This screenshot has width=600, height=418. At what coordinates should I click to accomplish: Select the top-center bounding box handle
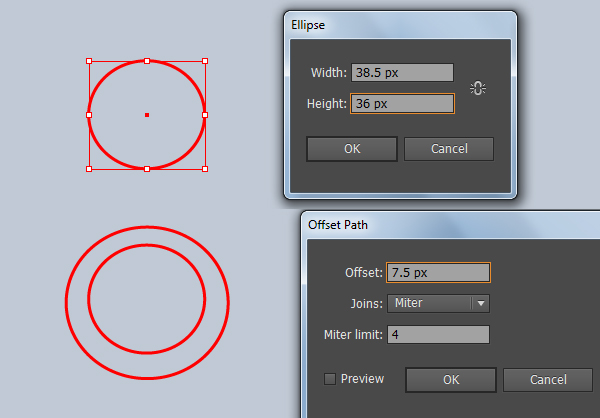[x=147, y=61]
